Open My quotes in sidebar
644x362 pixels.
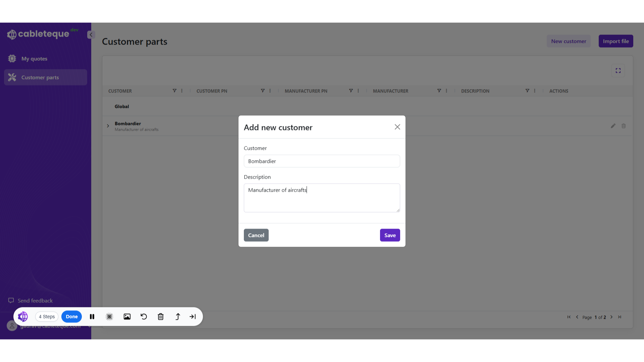34,59
